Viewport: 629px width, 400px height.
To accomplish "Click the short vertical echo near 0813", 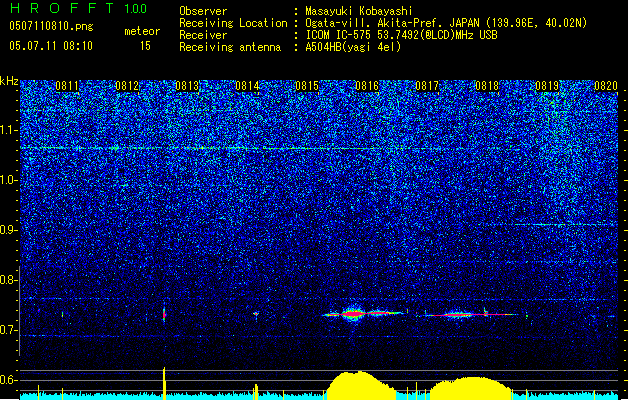I will click(164, 315).
